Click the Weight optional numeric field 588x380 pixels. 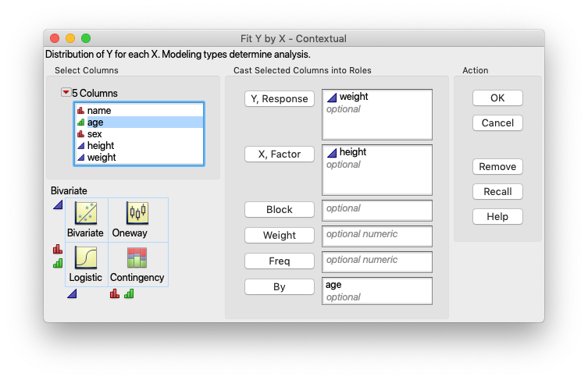[377, 235]
